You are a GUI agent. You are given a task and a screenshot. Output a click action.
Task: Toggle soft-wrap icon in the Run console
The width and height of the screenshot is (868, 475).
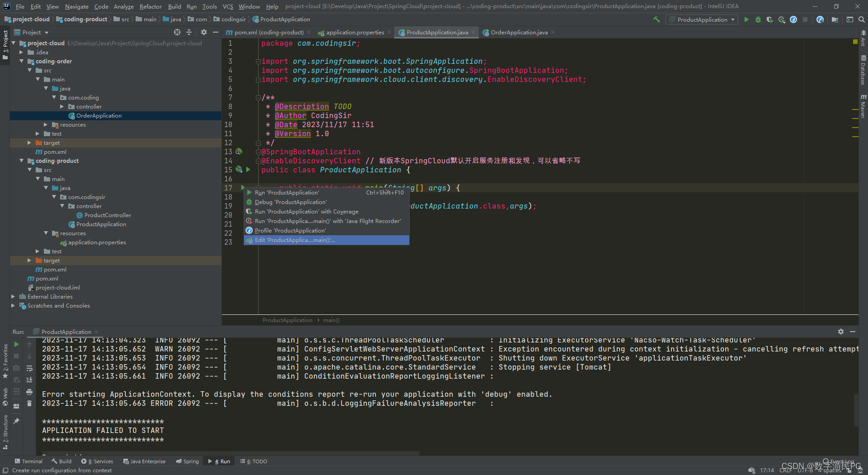29,368
